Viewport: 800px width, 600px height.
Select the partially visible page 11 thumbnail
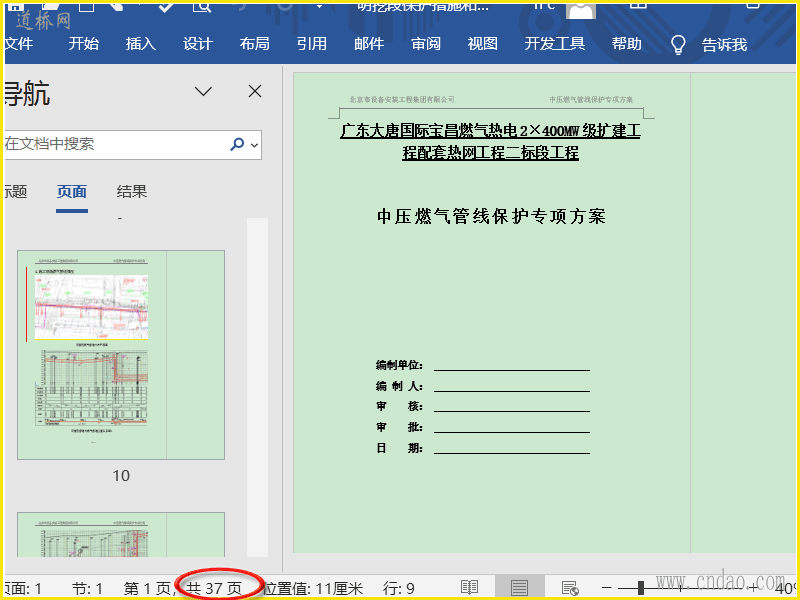click(121, 535)
